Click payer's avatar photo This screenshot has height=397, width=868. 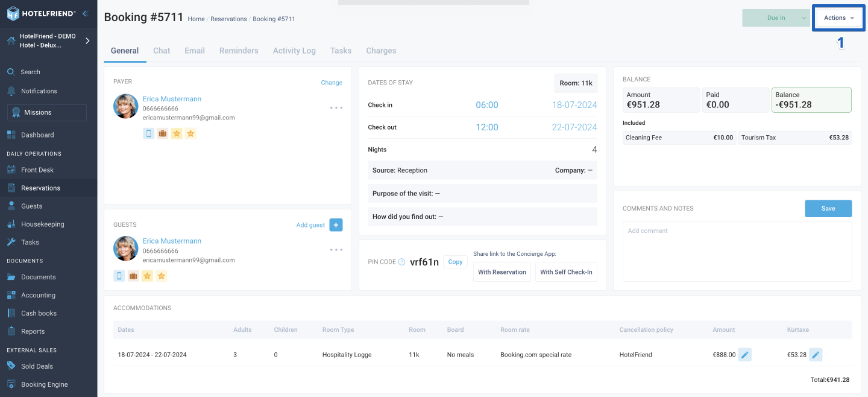(x=125, y=106)
